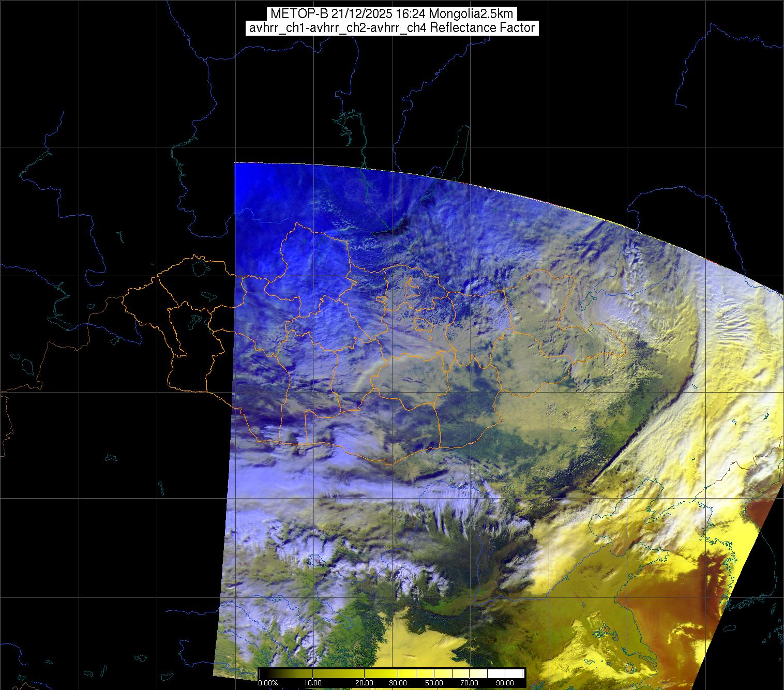Select the 10.00 label on the colorbar
784x690 pixels.
pos(313,683)
